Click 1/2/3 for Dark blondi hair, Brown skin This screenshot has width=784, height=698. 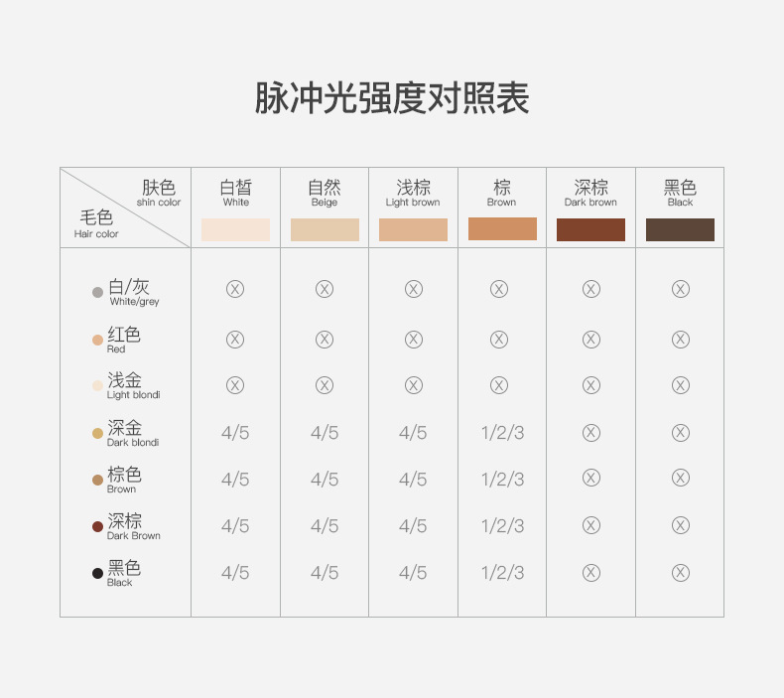502,433
